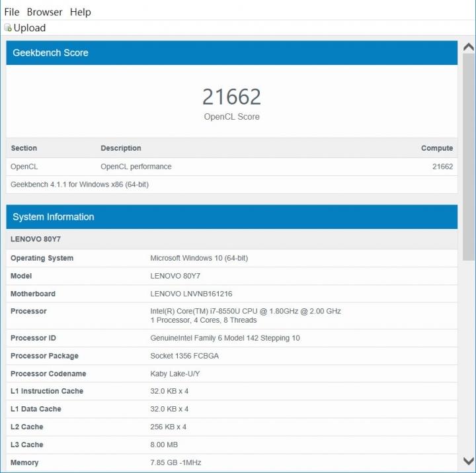Click the Intel Core i7-8550U processor value
476x473 pixels.
[245, 311]
